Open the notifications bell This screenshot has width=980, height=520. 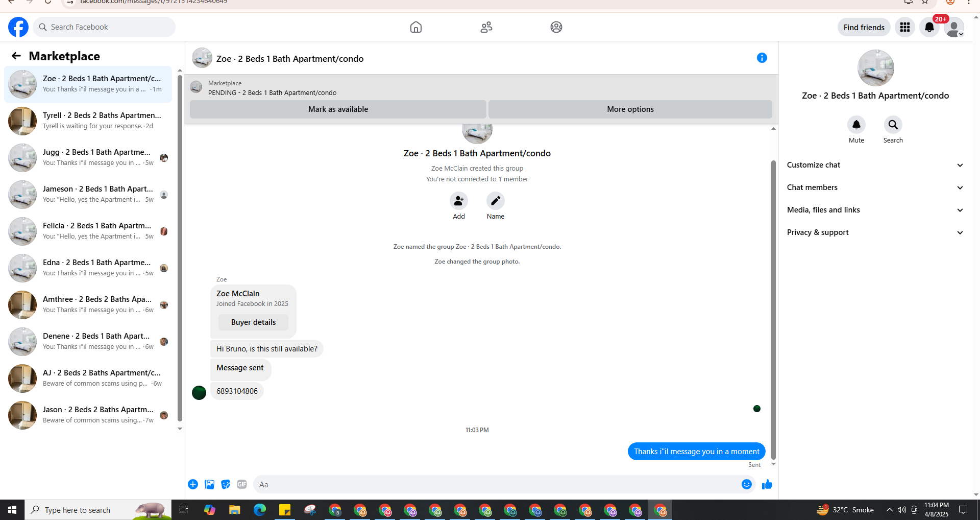coord(929,27)
